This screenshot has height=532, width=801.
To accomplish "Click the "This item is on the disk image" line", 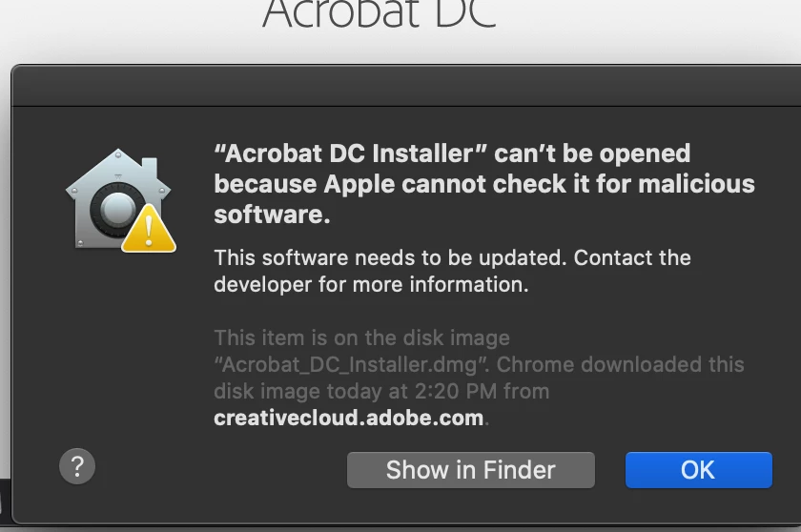I will coord(361,338).
